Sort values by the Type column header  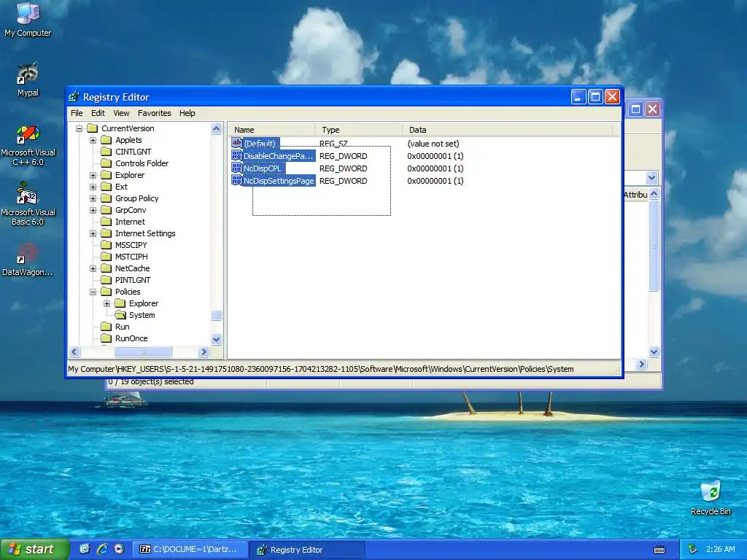click(358, 130)
